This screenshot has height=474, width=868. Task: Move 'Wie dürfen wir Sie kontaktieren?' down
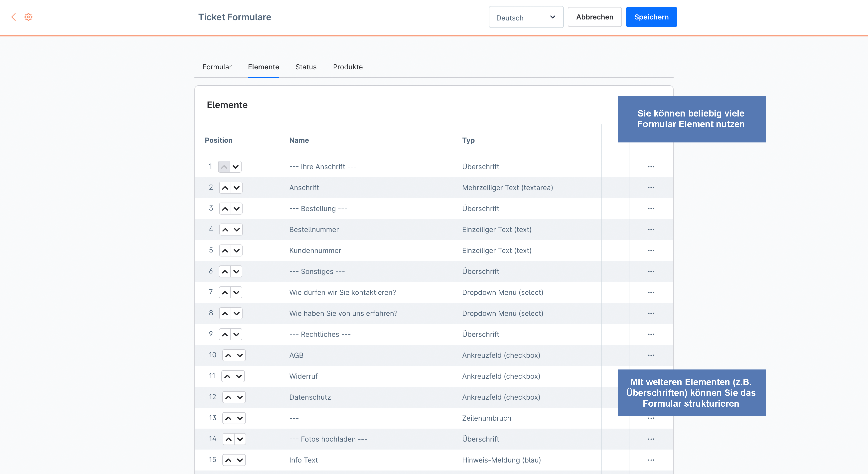pyautogui.click(x=236, y=292)
